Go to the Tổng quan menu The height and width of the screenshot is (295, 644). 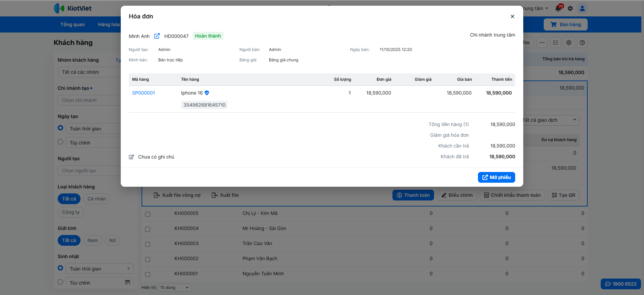pos(72,24)
